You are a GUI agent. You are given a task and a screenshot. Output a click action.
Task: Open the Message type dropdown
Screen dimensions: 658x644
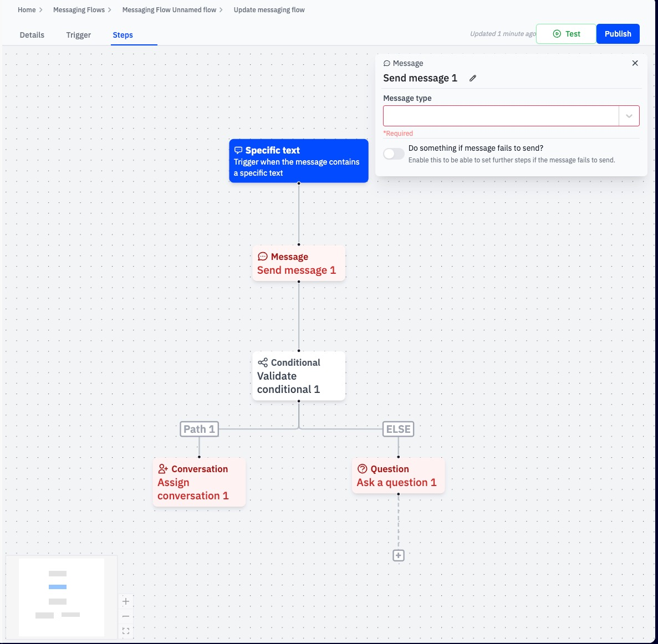click(629, 116)
